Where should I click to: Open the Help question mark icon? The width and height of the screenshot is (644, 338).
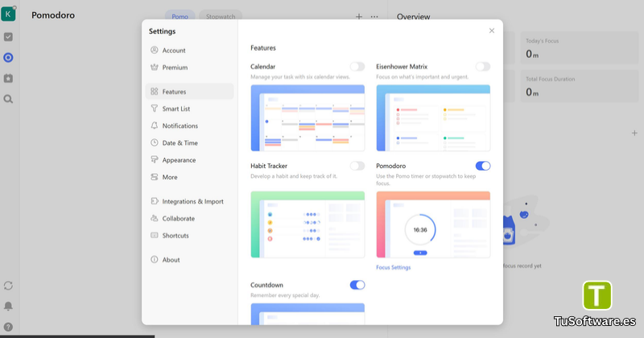(8, 327)
